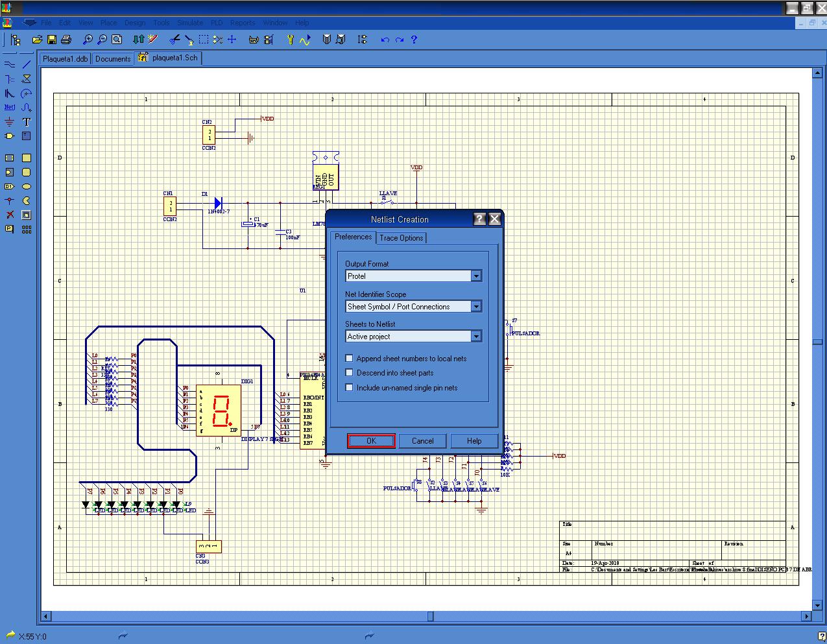Confirm netlist creation with OK
The height and width of the screenshot is (644, 827).
click(x=371, y=441)
